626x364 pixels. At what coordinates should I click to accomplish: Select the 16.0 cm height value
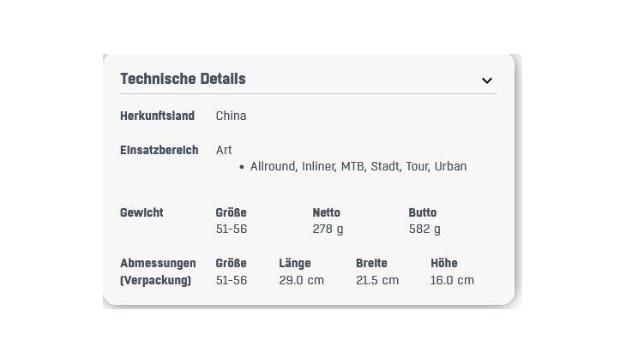452,280
